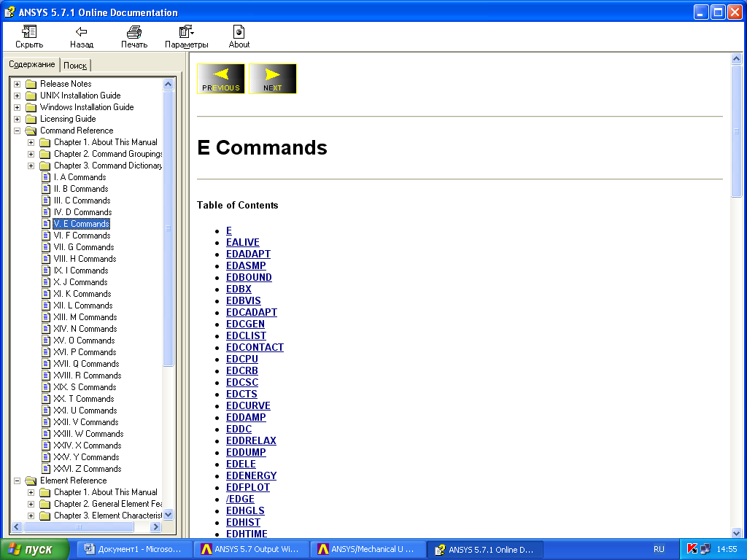The width and height of the screenshot is (747, 560).
Task: Click the document pane scroll-down arrow
Action: 736,533
